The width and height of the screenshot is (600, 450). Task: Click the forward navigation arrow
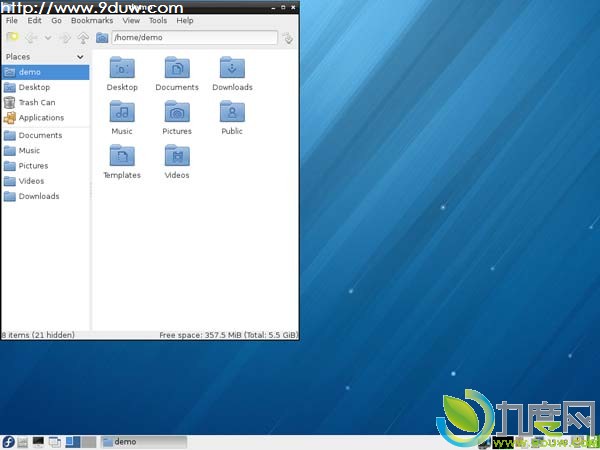(64, 38)
